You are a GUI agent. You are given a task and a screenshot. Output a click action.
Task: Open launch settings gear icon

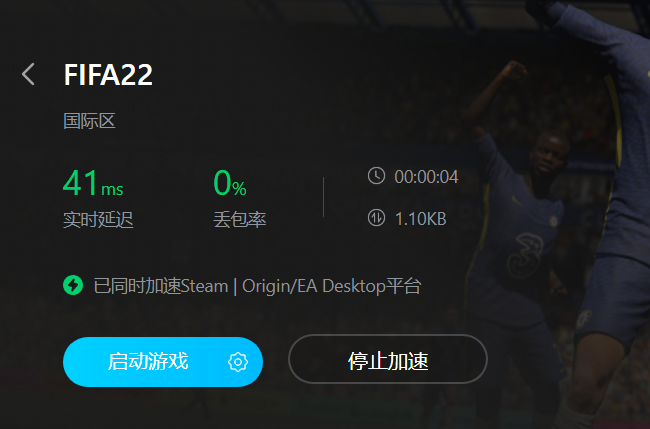238,362
